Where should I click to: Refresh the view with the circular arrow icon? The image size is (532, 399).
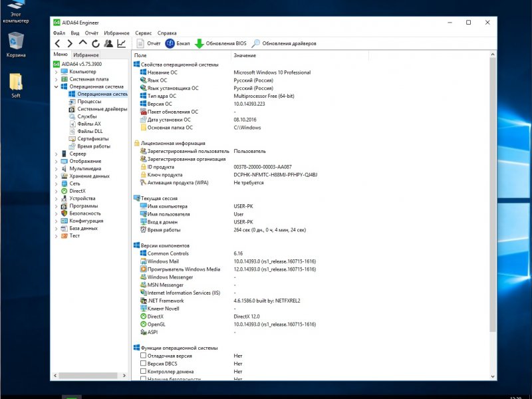96,43
